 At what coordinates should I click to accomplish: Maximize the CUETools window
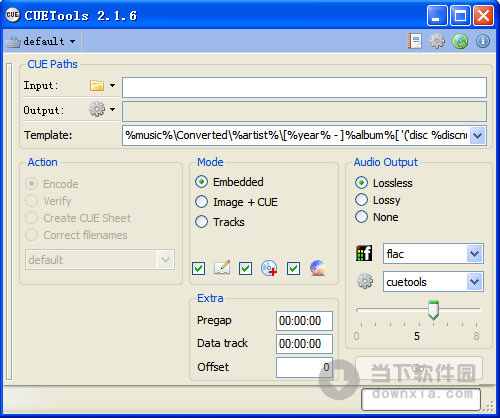click(x=460, y=15)
